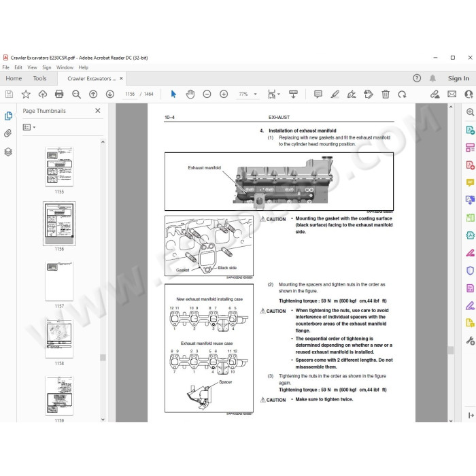The height and width of the screenshot is (476, 476).
Task: Switch to the Home tab
Action: tap(14, 79)
